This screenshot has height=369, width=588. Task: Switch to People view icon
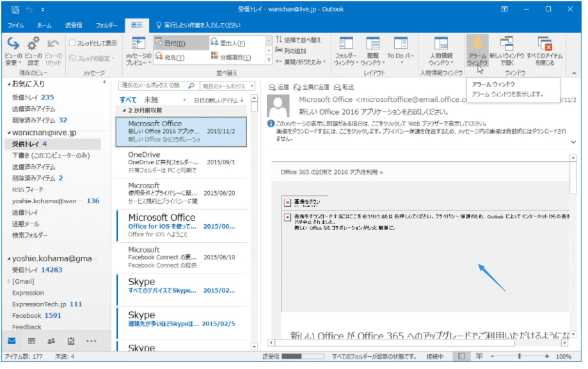(51, 341)
